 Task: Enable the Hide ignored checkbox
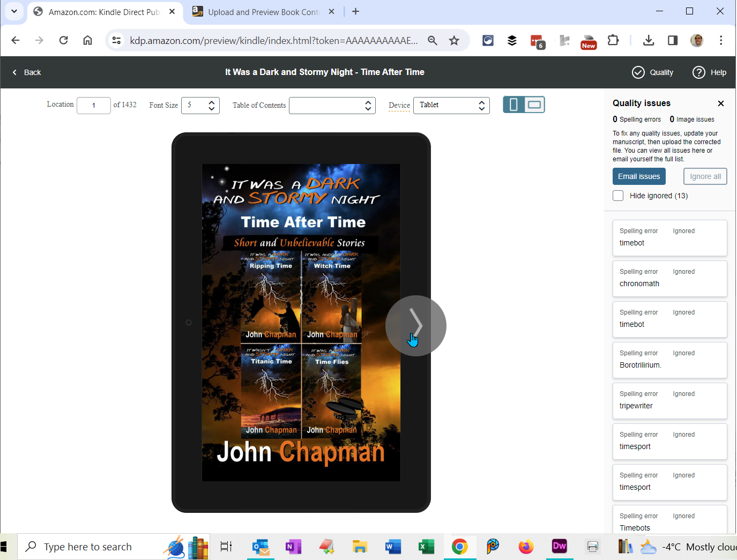coord(618,196)
